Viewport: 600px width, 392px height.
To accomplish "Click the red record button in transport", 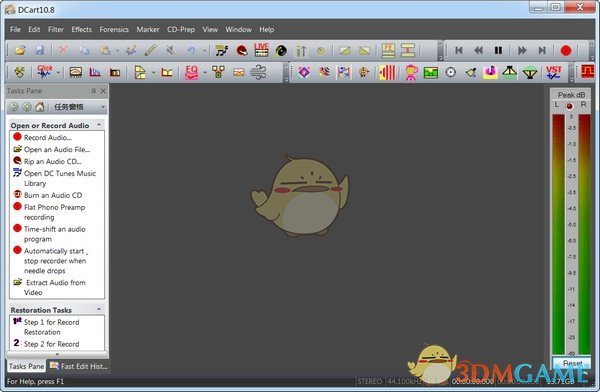I will pyautogui.click(x=566, y=51).
